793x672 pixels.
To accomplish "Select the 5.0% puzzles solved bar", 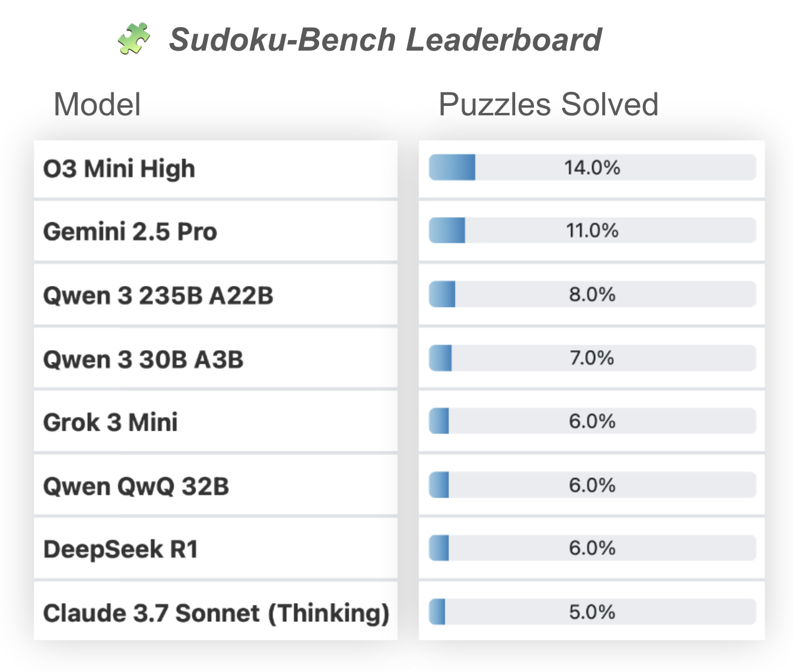I will (x=592, y=612).
